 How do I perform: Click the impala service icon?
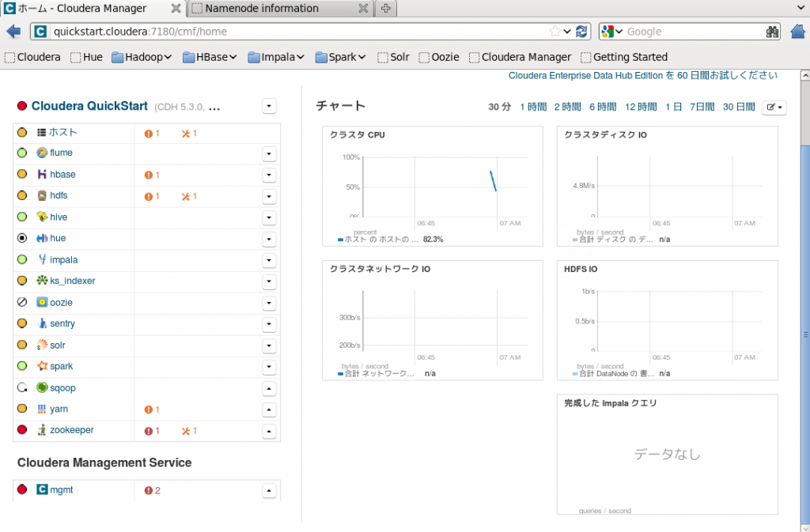coord(42,259)
